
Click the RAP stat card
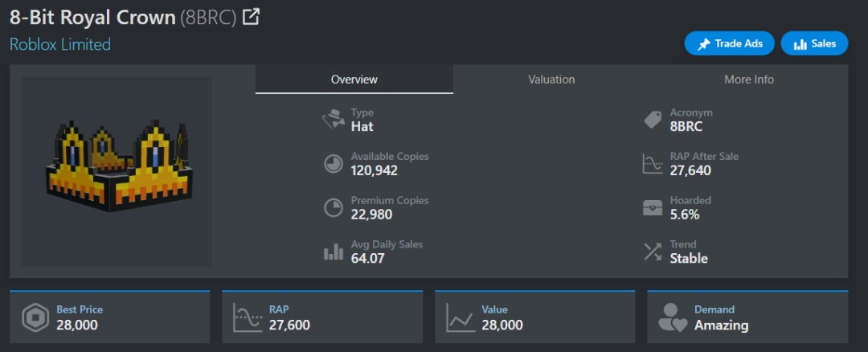pyautogui.click(x=321, y=317)
